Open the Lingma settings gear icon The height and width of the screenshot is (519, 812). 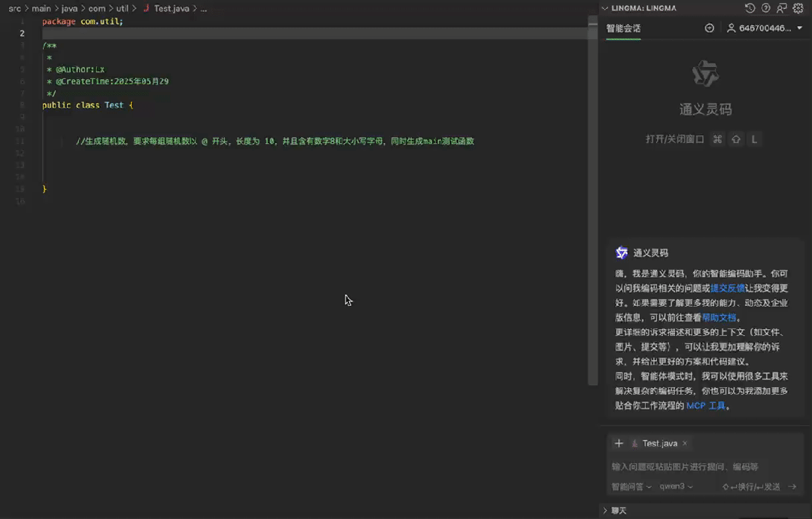(x=798, y=8)
